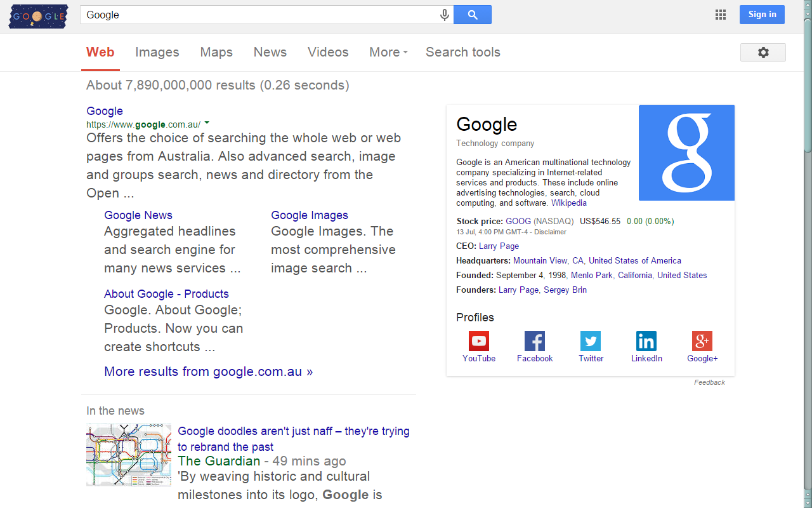Click the Profiles heading

click(x=475, y=317)
